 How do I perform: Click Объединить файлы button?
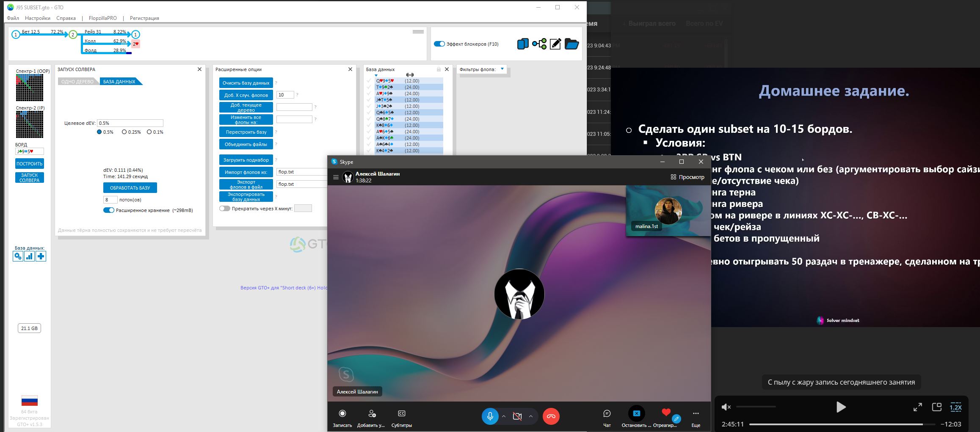[246, 144]
